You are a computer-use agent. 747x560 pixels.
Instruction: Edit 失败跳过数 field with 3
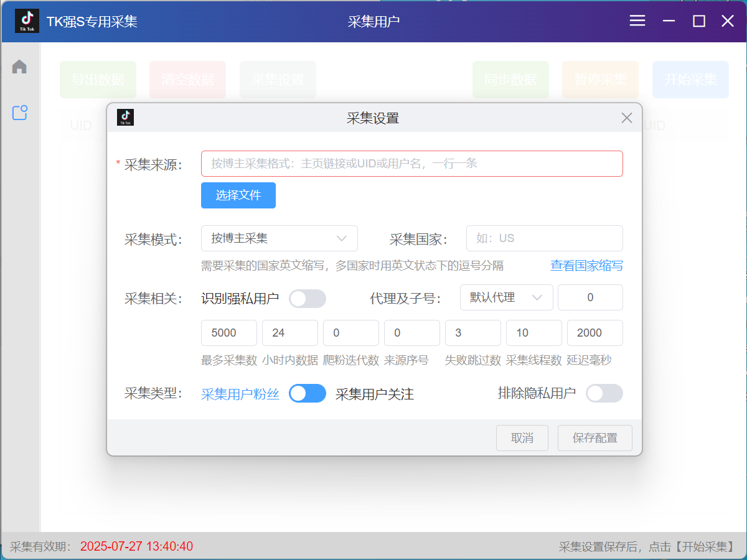pyautogui.click(x=473, y=333)
